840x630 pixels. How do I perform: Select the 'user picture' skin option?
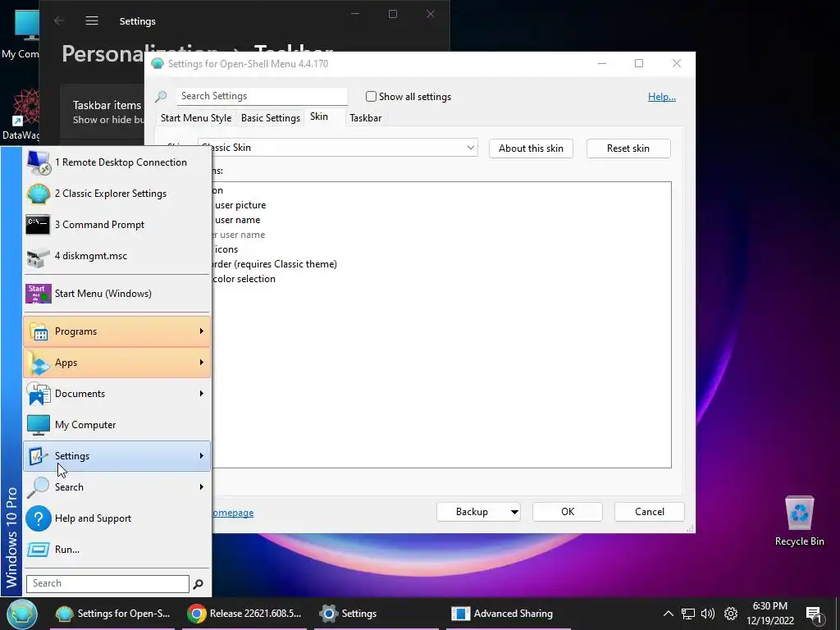(x=240, y=205)
